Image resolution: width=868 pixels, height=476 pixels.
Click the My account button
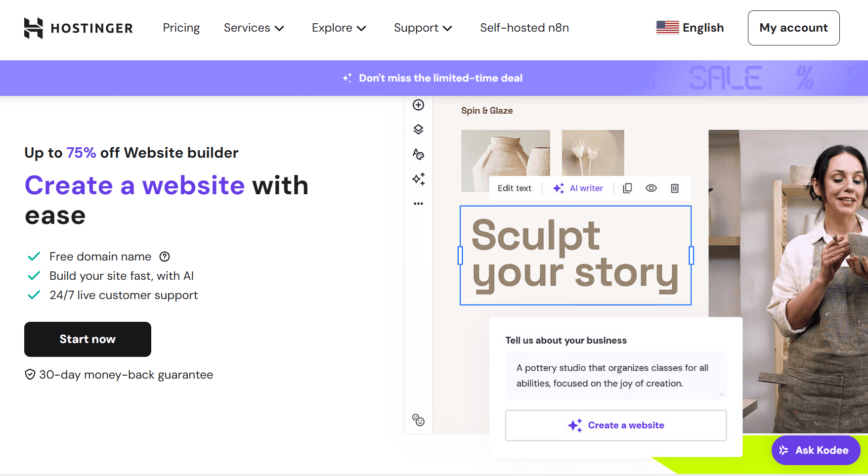[793, 28]
